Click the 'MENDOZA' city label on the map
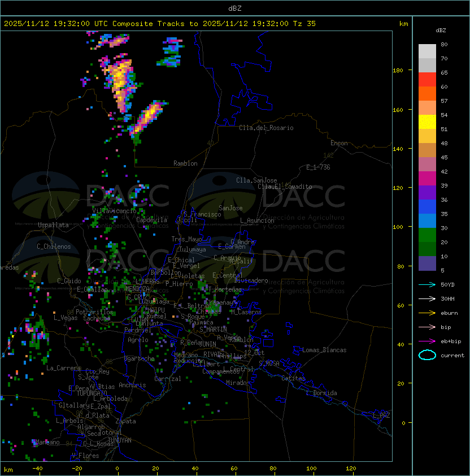Screen dimensions: 470x476 click(137, 288)
